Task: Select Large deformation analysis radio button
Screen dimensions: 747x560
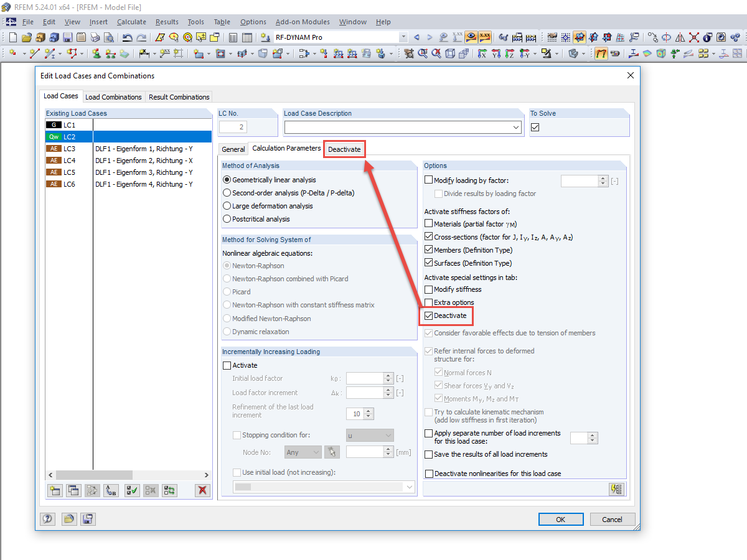Action: [227, 206]
